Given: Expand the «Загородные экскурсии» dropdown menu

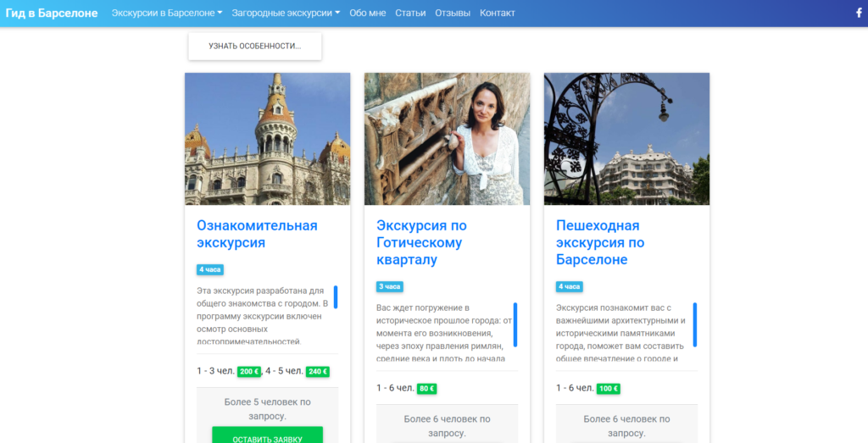Looking at the screenshot, I should click(286, 13).
